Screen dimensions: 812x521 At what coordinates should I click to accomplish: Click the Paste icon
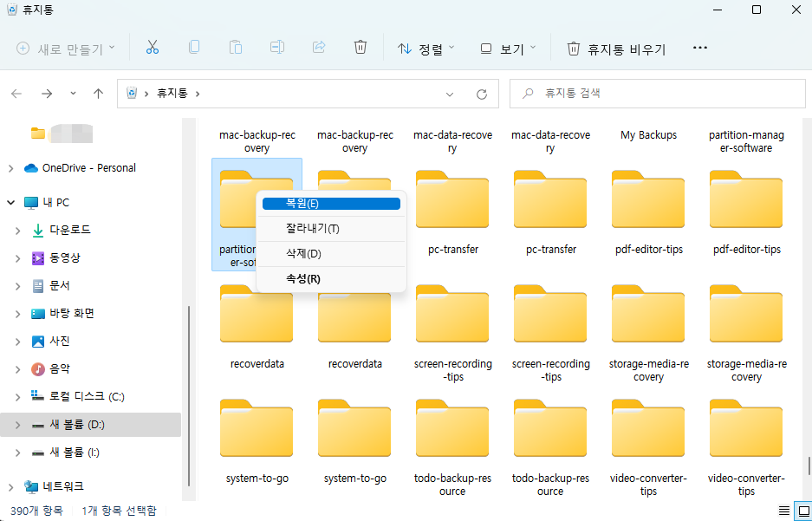[x=236, y=47]
